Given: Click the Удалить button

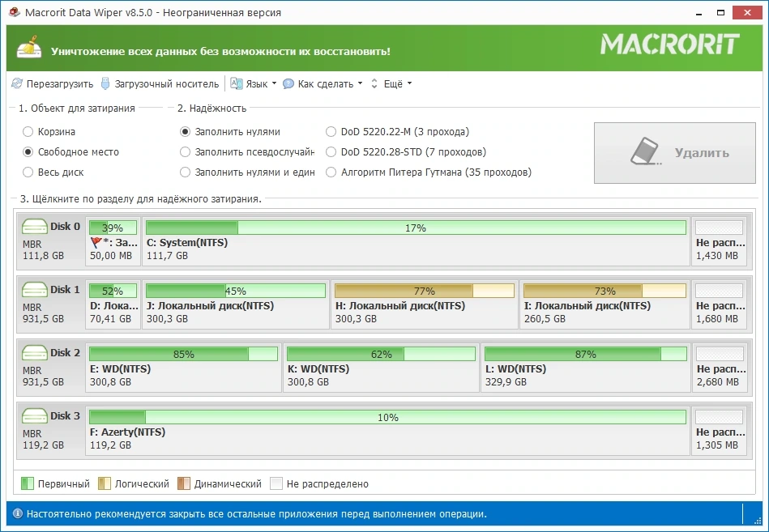Looking at the screenshot, I should click(674, 153).
